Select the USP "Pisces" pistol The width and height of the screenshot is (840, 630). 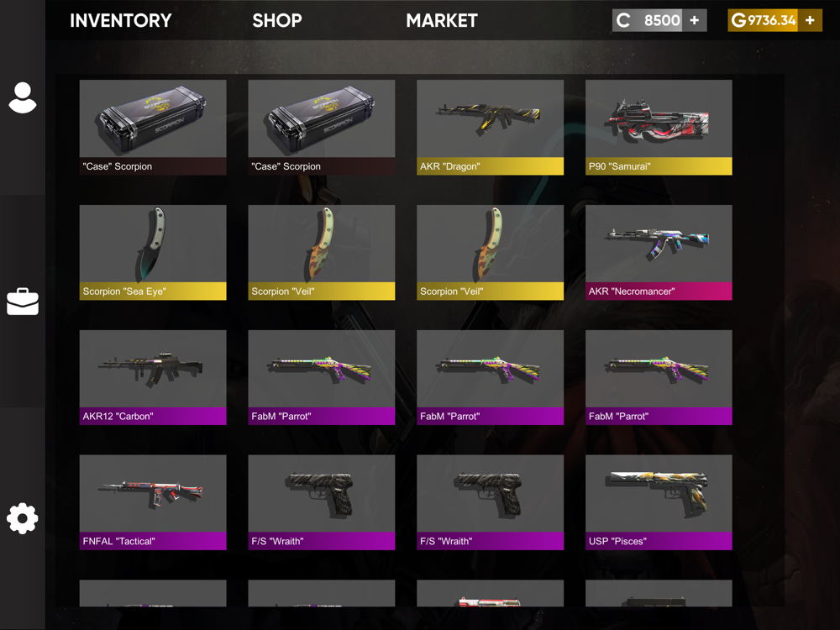tap(659, 502)
